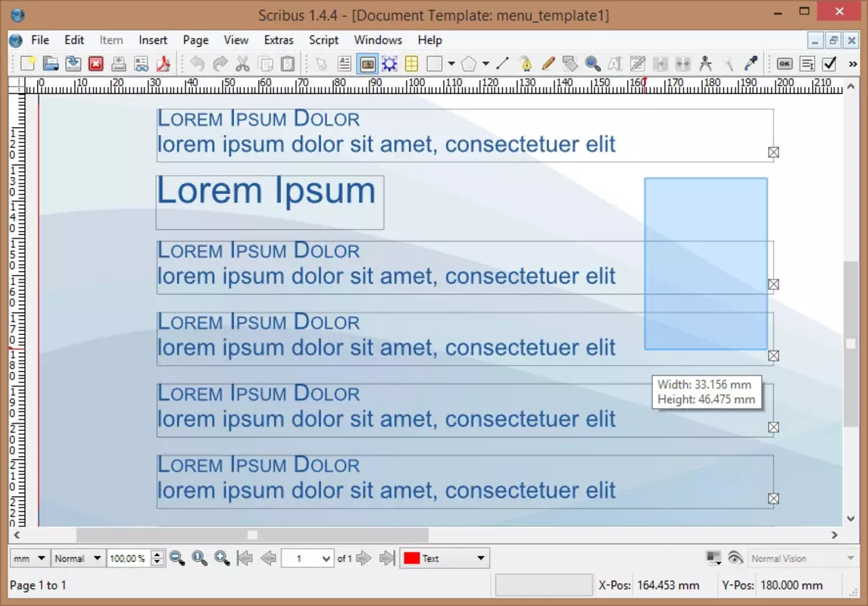The image size is (868, 606).
Task: Zoom to 100% magnifier icon
Action: [x=199, y=558]
